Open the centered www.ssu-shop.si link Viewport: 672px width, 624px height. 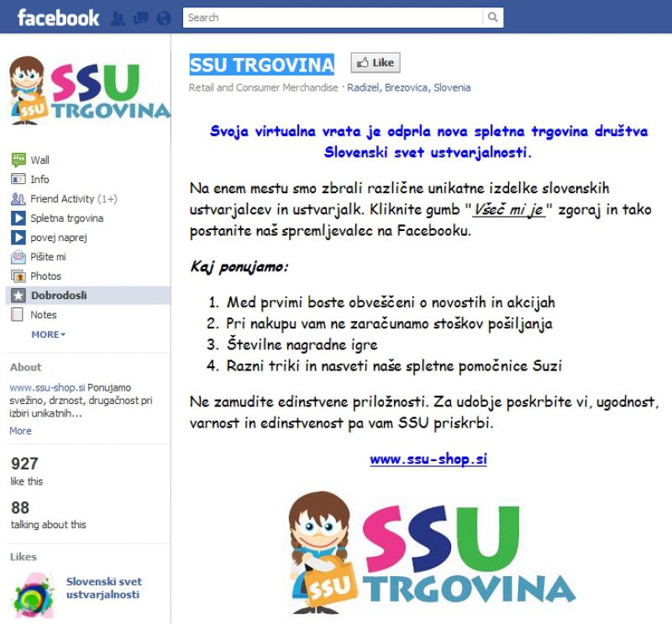428,459
